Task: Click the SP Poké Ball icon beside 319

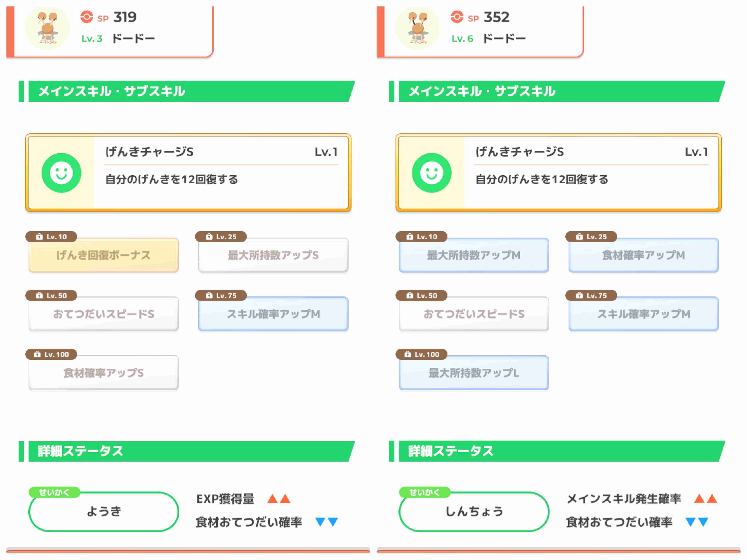Action: [86, 17]
